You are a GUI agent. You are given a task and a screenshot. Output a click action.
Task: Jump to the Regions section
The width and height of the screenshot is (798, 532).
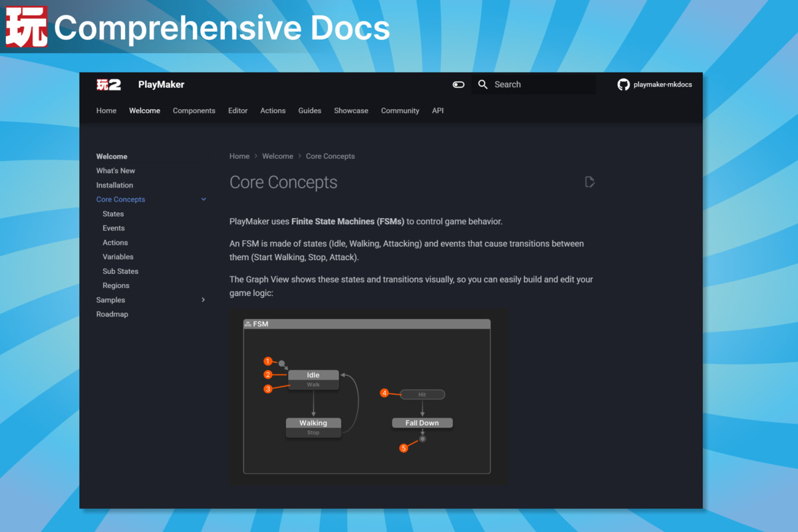(x=116, y=285)
